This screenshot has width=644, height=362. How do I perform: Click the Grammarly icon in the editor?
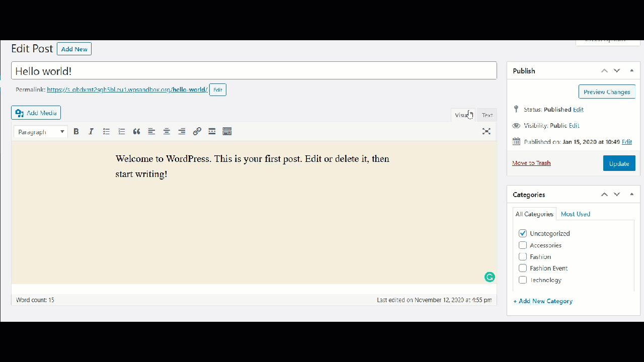(x=489, y=277)
